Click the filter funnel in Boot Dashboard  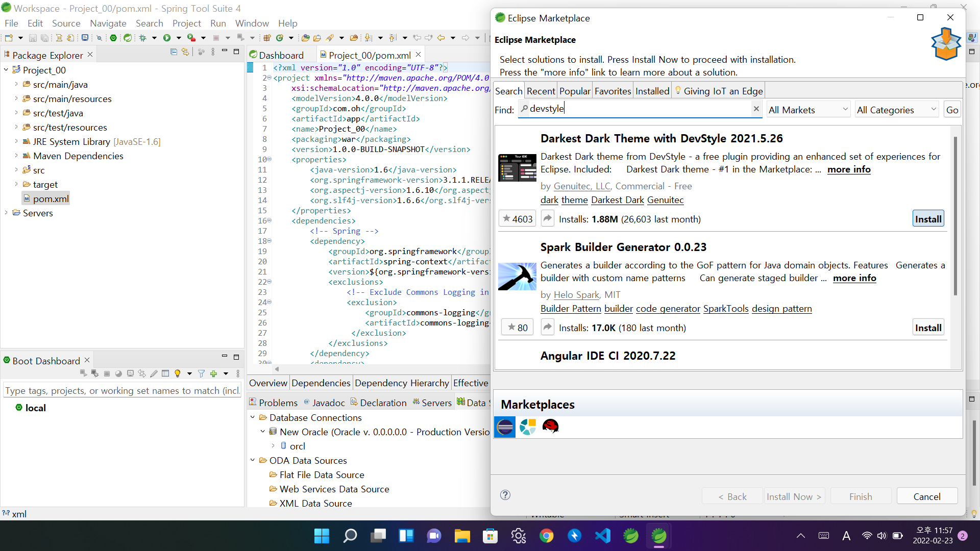coord(201,374)
